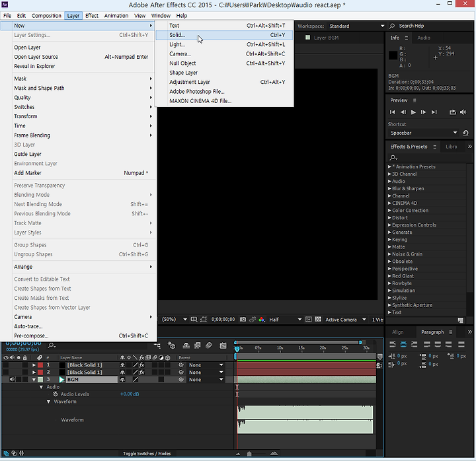Open the Preview shortcut Spacebar dropdown
This screenshot has width=476, height=461.
424,133
